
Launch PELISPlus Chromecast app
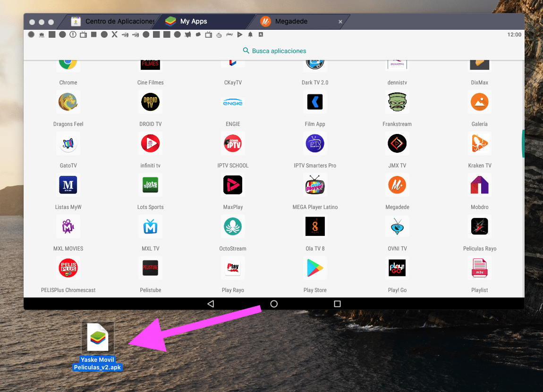[68, 268]
